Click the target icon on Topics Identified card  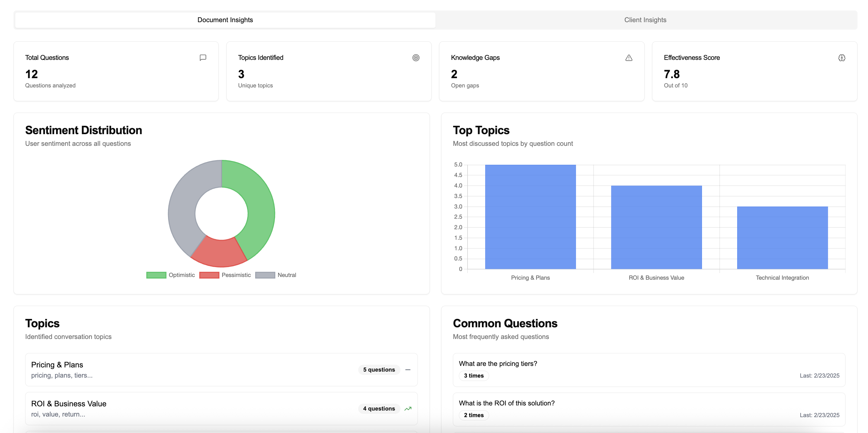416,57
